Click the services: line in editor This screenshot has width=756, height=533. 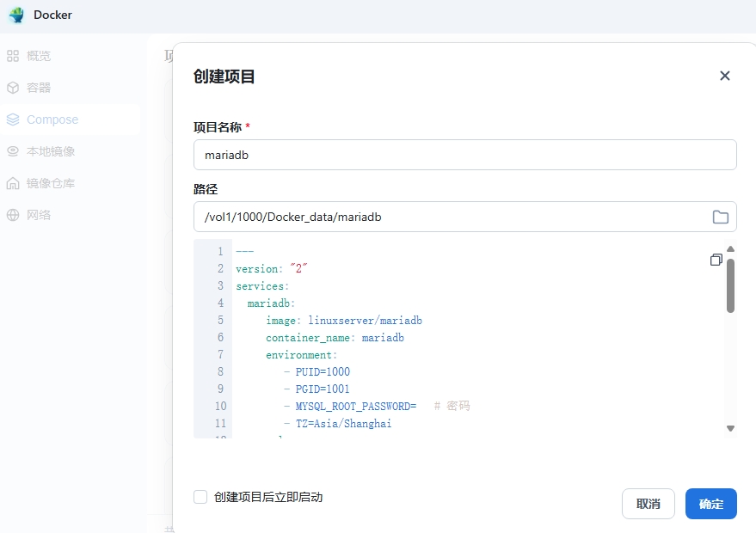pos(262,285)
